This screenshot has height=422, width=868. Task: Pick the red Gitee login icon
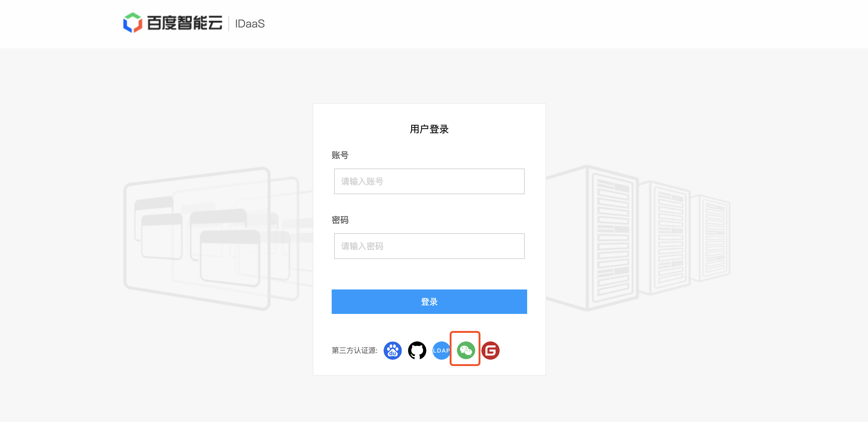tap(490, 350)
